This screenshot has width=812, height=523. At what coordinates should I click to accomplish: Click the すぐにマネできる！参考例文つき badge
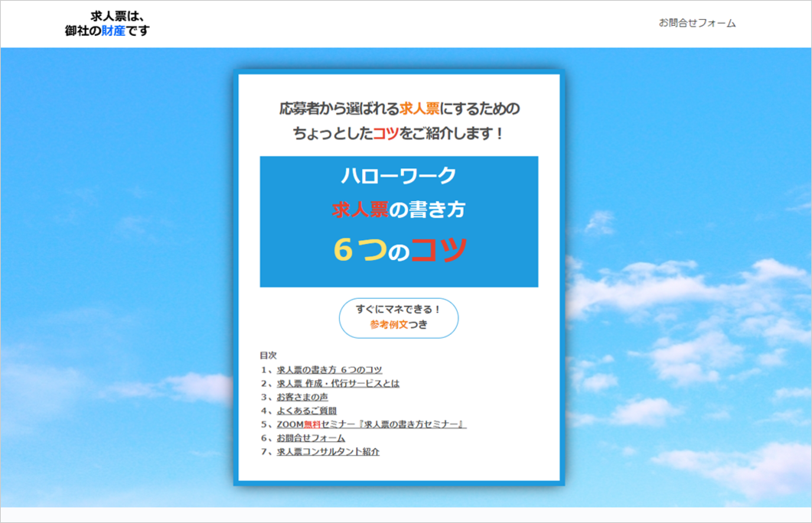pyautogui.click(x=399, y=317)
